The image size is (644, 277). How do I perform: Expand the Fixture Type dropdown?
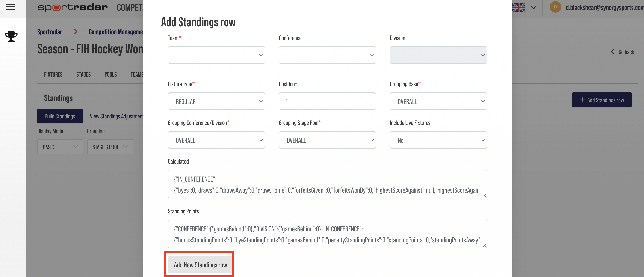point(216,101)
